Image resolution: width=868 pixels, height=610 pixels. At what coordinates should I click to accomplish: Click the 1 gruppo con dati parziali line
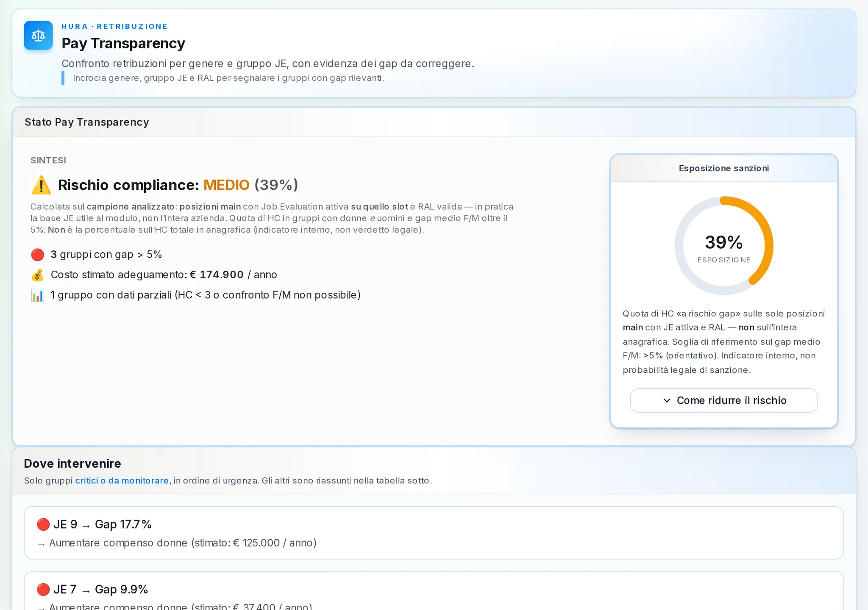(206, 295)
